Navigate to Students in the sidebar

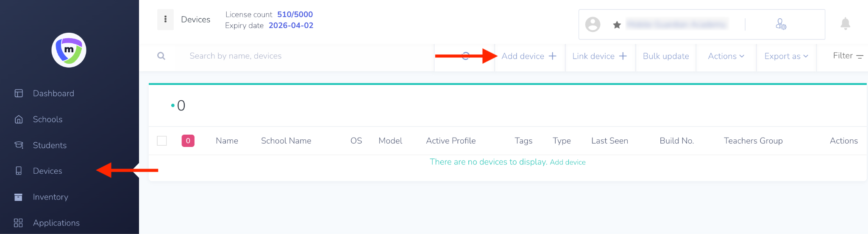[50, 145]
